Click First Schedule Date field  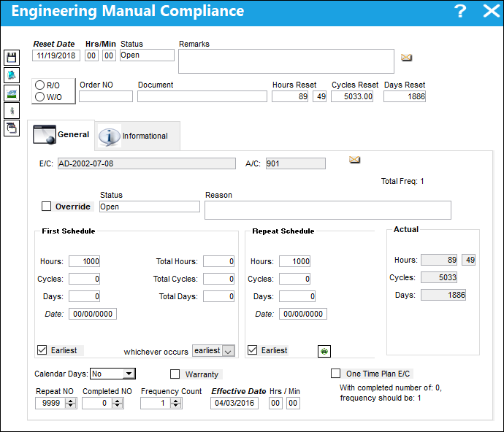click(93, 314)
